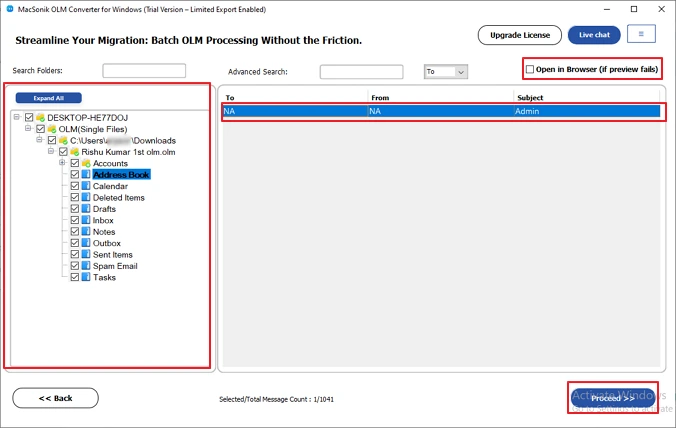676x428 pixels.
Task: Click the Tasks folder icon
Action: tap(86, 277)
